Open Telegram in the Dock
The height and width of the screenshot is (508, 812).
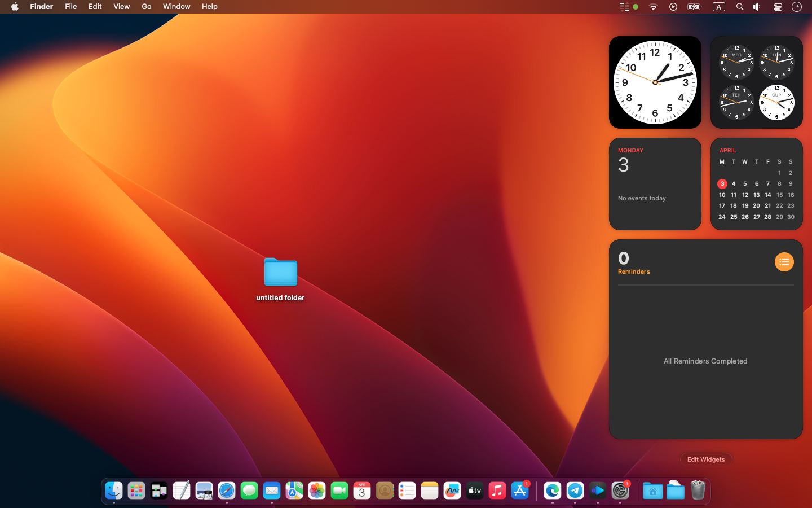pyautogui.click(x=575, y=491)
